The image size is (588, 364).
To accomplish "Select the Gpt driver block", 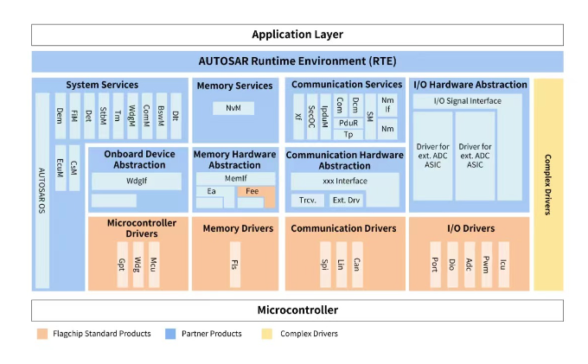I will point(122,265).
